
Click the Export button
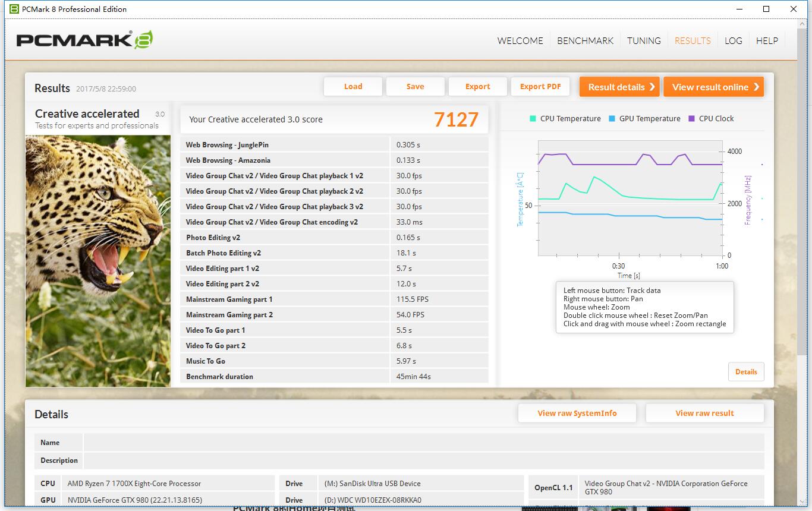(477, 87)
